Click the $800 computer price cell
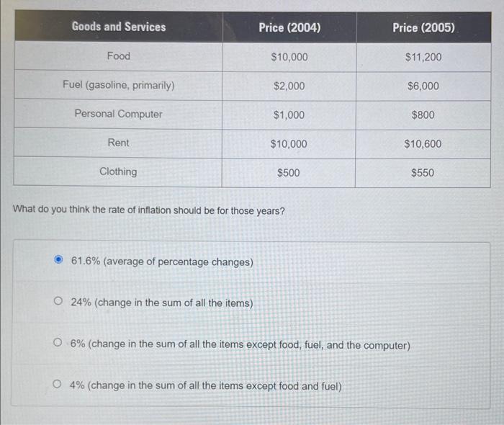The width and height of the screenshot is (504, 425). point(423,115)
